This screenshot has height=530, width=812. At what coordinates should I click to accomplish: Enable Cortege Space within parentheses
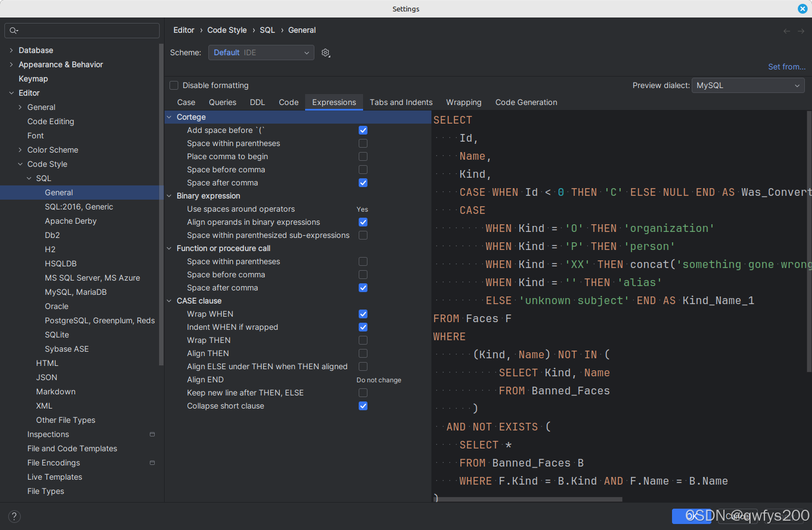363,143
